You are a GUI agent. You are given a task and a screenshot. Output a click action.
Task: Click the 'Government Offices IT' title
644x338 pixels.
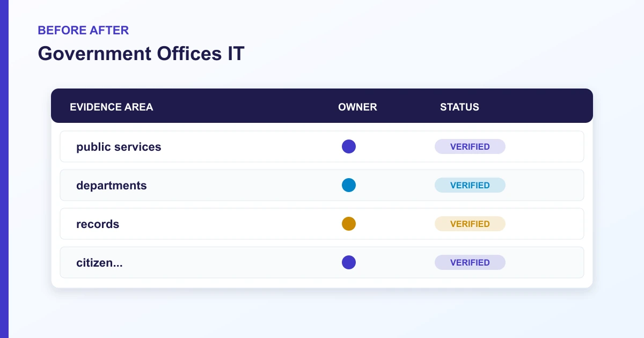tap(141, 54)
